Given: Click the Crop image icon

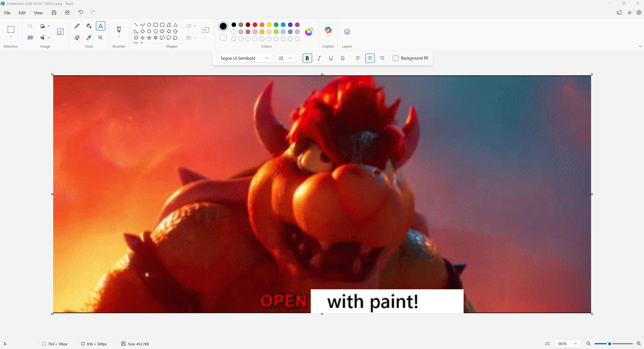Looking at the screenshot, I should tap(30, 26).
